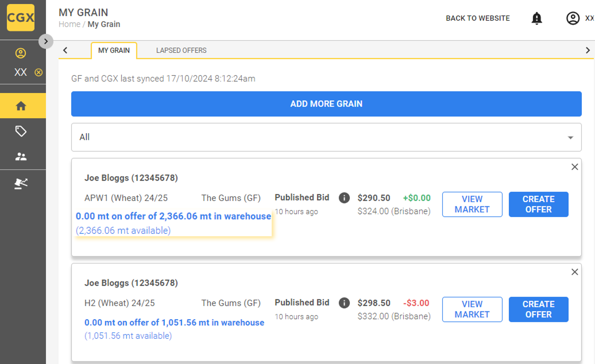Show info for APW1 Published Bid
The height and width of the screenshot is (364, 595).
(344, 198)
